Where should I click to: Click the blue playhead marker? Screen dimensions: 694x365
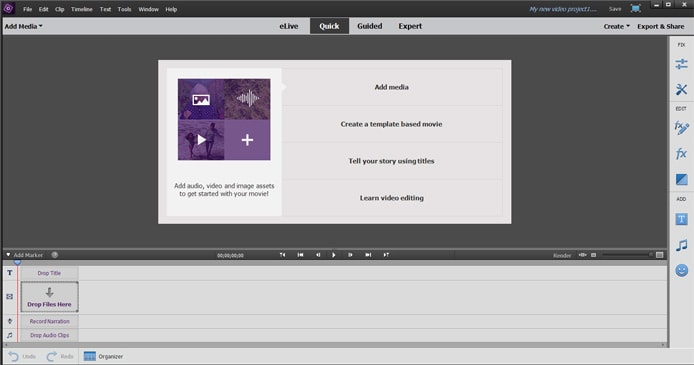17,262
